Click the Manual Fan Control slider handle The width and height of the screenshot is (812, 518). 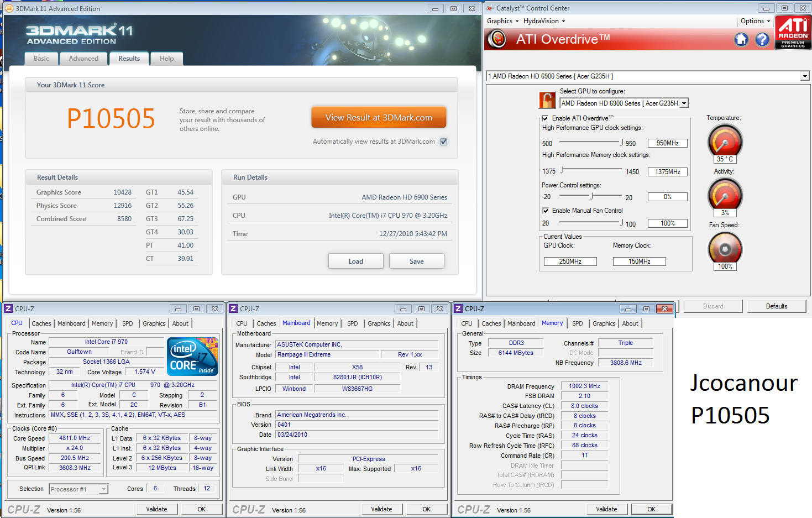pos(622,222)
